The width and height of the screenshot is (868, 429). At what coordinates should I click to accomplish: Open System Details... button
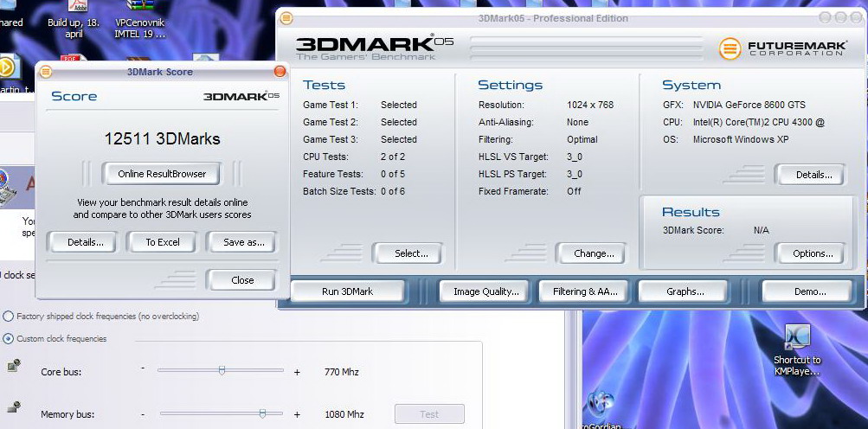tap(811, 175)
